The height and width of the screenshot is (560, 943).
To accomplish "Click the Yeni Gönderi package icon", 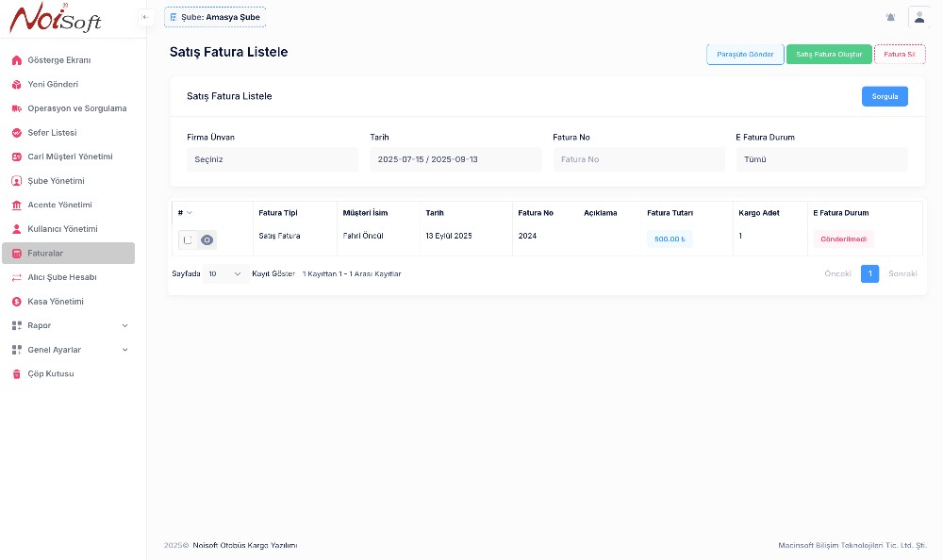I will (x=17, y=85).
